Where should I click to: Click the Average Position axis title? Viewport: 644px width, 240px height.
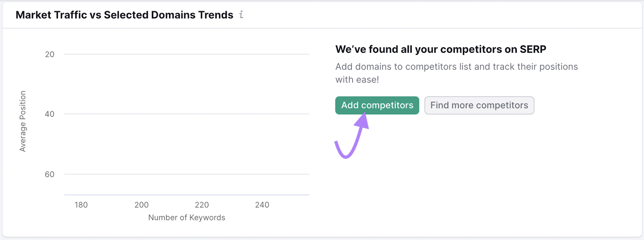(23, 121)
